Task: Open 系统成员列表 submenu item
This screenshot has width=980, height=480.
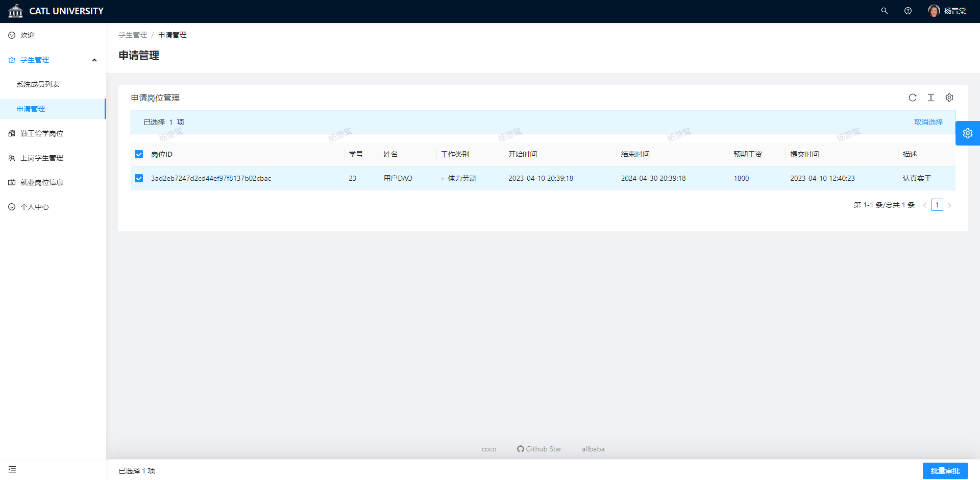Action: [x=53, y=84]
